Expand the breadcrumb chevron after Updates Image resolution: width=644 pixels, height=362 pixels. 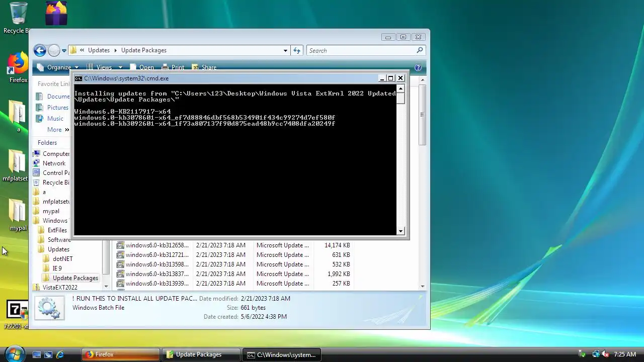tap(115, 50)
